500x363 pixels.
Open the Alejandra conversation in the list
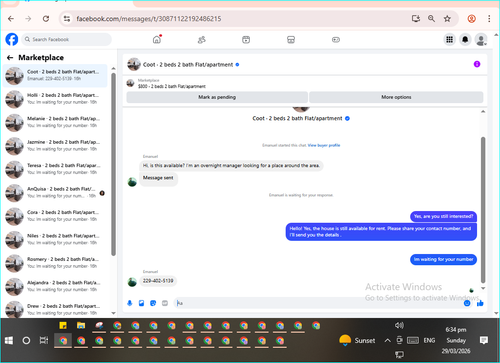(x=55, y=287)
